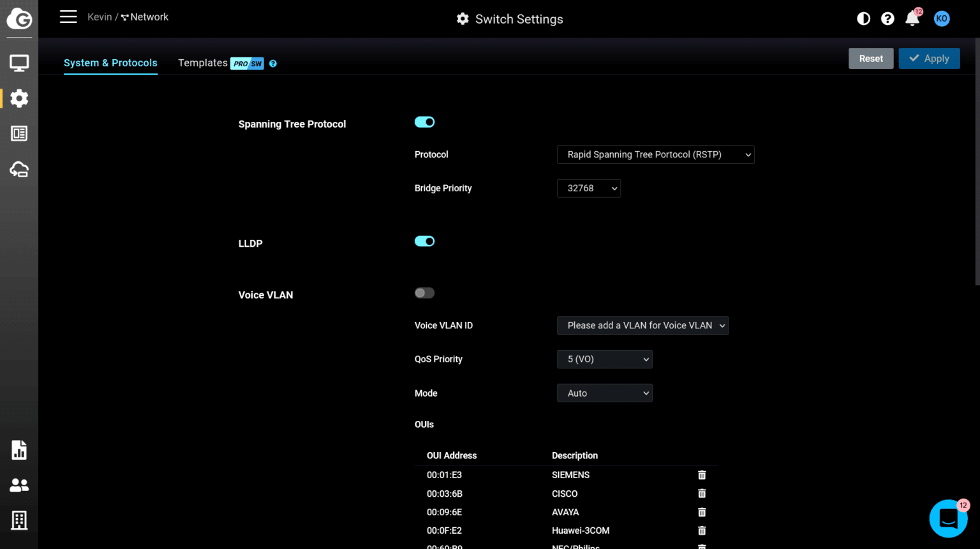The height and width of the screenshot is (549, 980).
Task: Click the logo in the sidebar's top corner
Action: coord(19,18)
